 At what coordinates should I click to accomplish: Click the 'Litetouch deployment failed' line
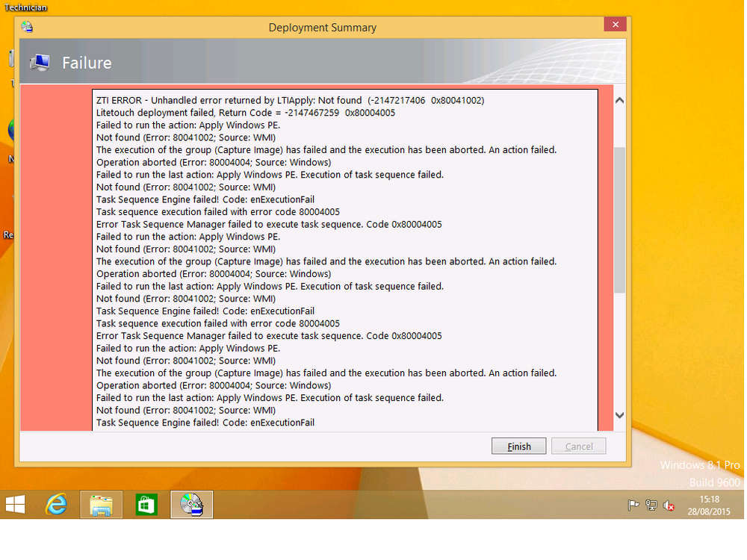coord(246,113)
